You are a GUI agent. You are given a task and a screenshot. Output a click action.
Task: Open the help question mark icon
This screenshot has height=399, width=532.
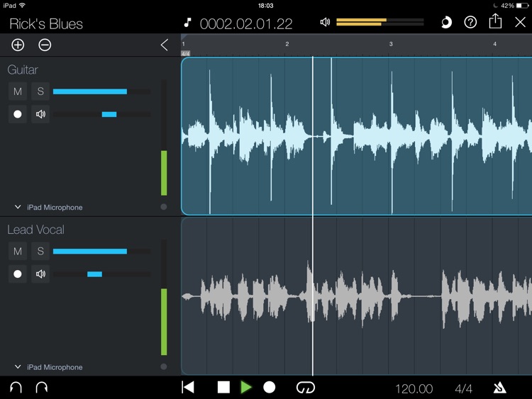coord(470,23)
